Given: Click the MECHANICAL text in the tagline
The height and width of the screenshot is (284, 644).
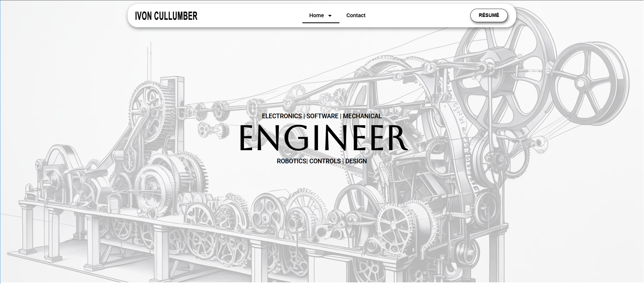Looking at the screenshot, I should (362, 116).
